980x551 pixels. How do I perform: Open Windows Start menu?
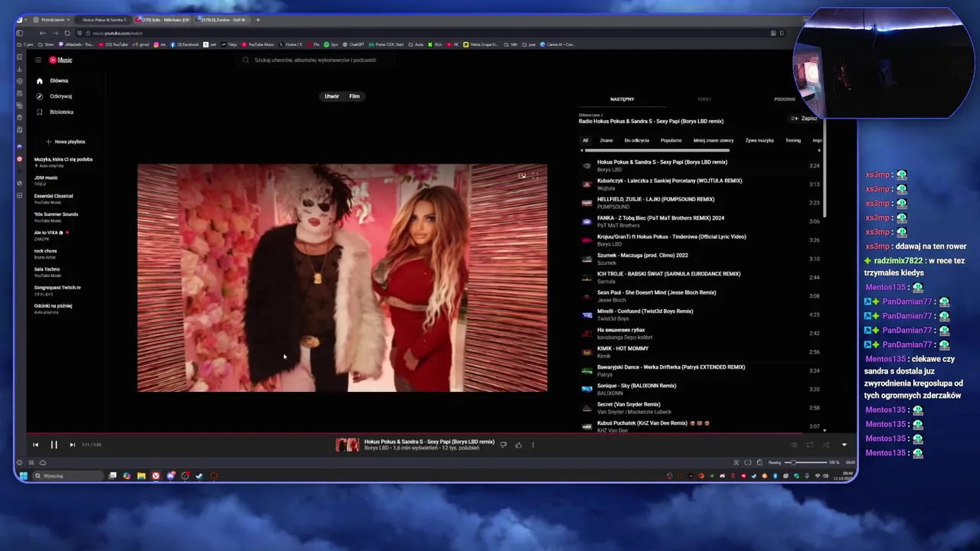click(x=23, y=476)
